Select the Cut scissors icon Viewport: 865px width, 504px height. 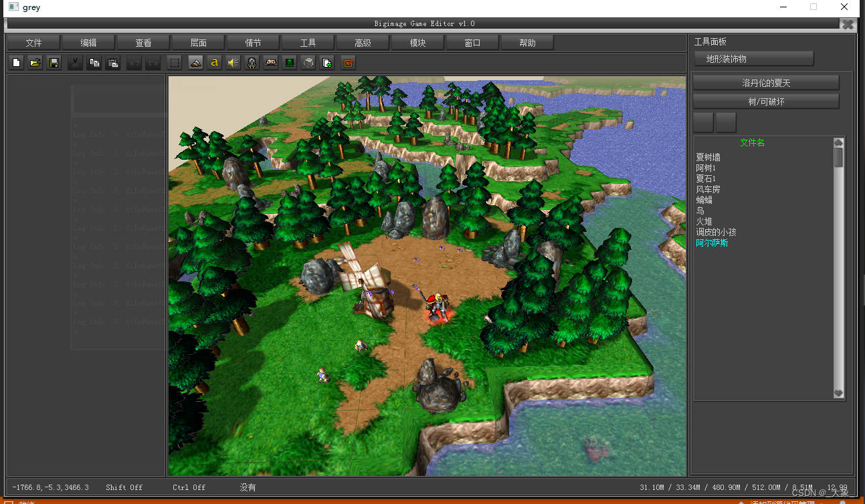(x=76, y=63)
